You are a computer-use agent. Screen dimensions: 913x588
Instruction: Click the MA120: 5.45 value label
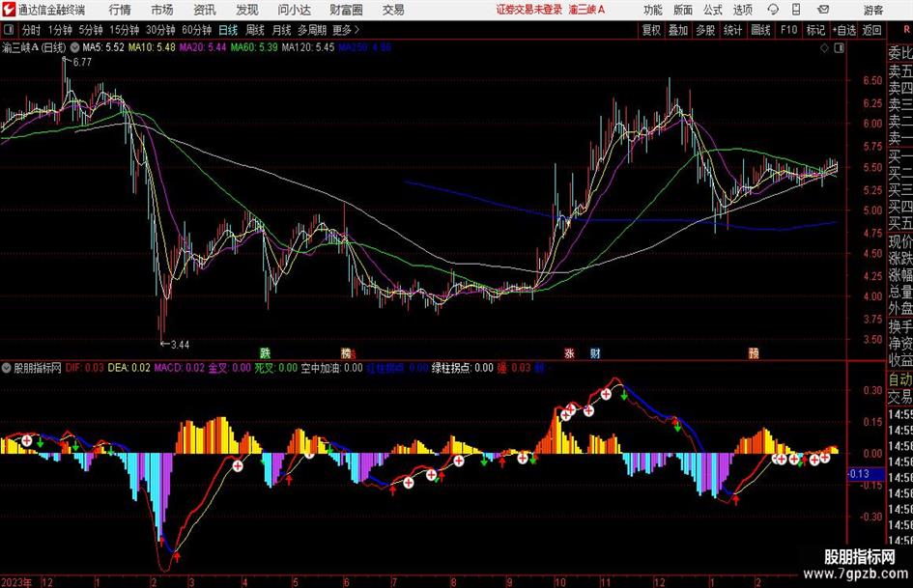coord(308,47)
